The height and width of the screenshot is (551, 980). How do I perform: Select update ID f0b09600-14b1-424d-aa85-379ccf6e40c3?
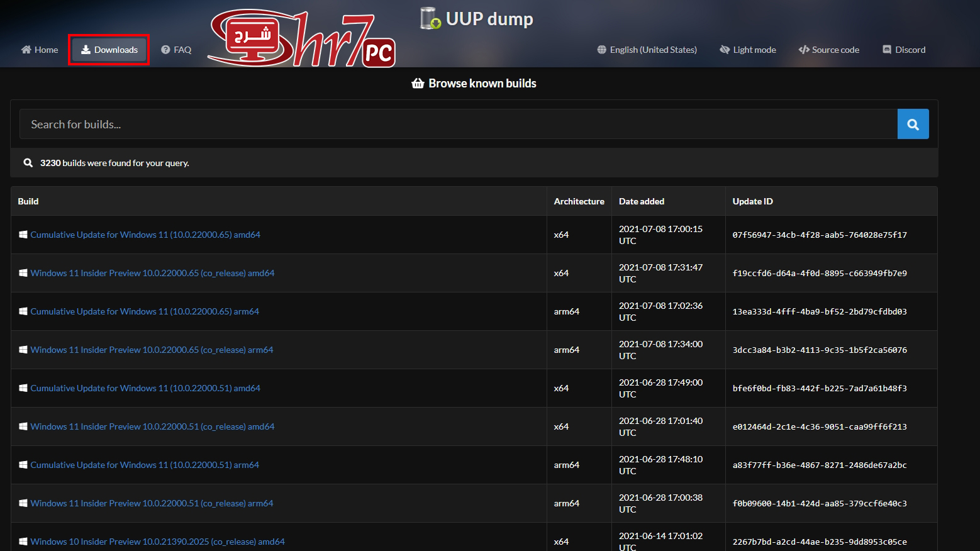tap(820, 503)
